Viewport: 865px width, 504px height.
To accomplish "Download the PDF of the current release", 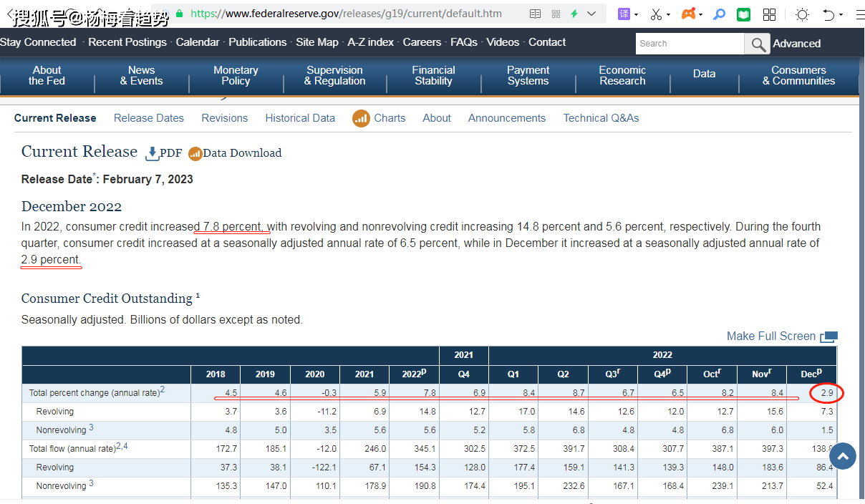I will pos(163,152).
